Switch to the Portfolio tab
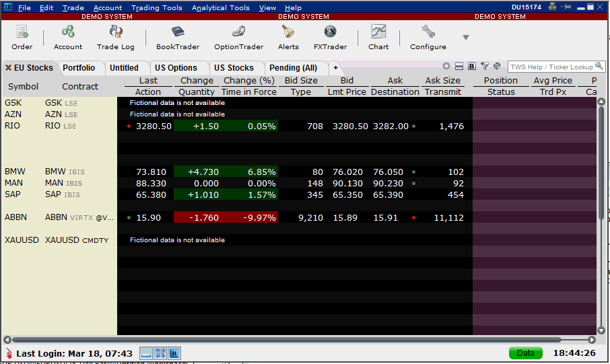The width and height of the screenshot is (610, 364). (x=79, y=68)
